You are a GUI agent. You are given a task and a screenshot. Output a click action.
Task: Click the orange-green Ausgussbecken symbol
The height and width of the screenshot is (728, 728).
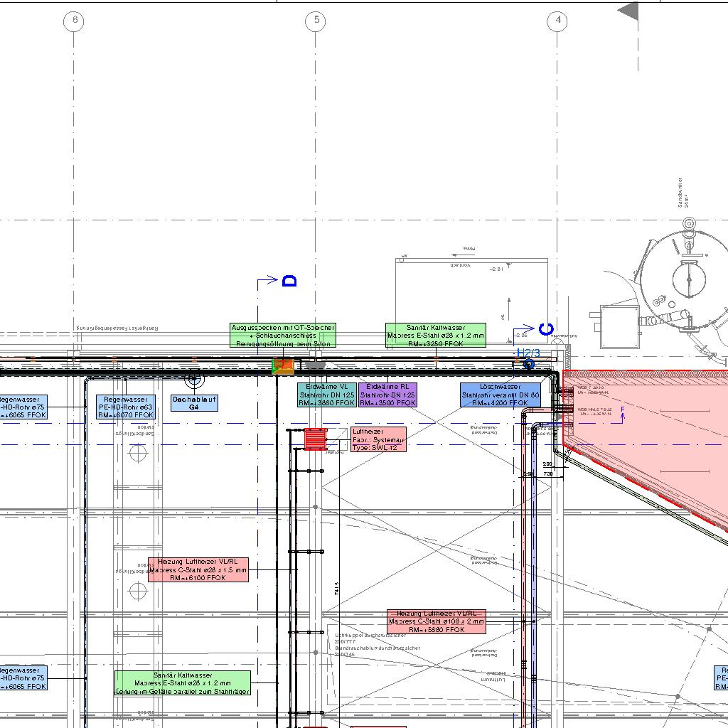click(282, 366)
